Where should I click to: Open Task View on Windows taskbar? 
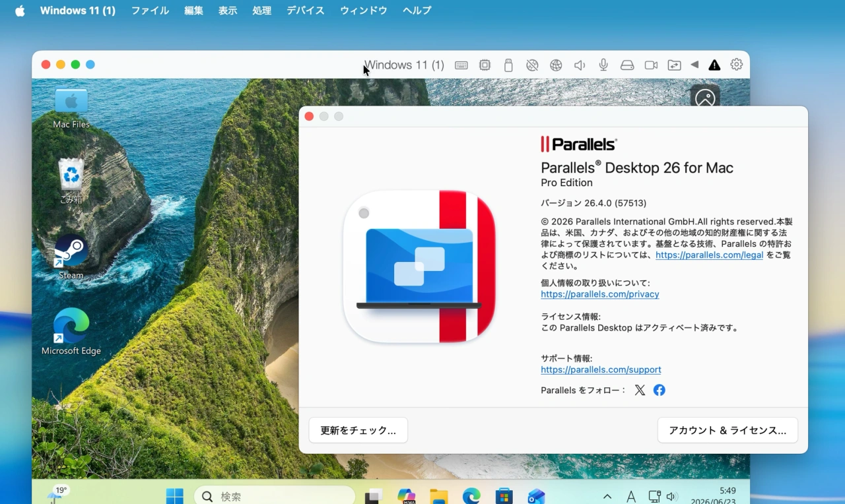pos(374,496)
